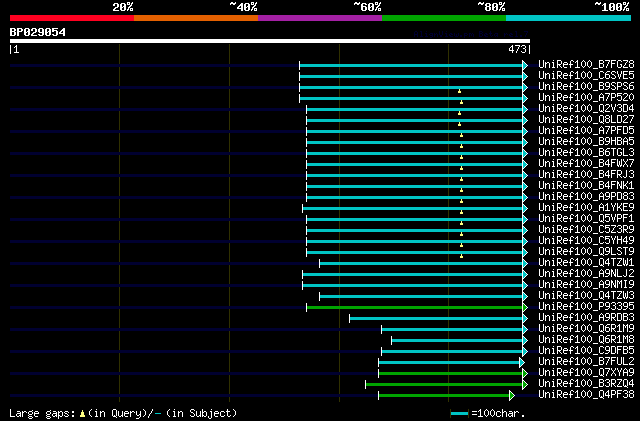Select the UniRef100_Q6R1M8 label
The width and height of the screenshot is (640, 421).
coord(586,340)
